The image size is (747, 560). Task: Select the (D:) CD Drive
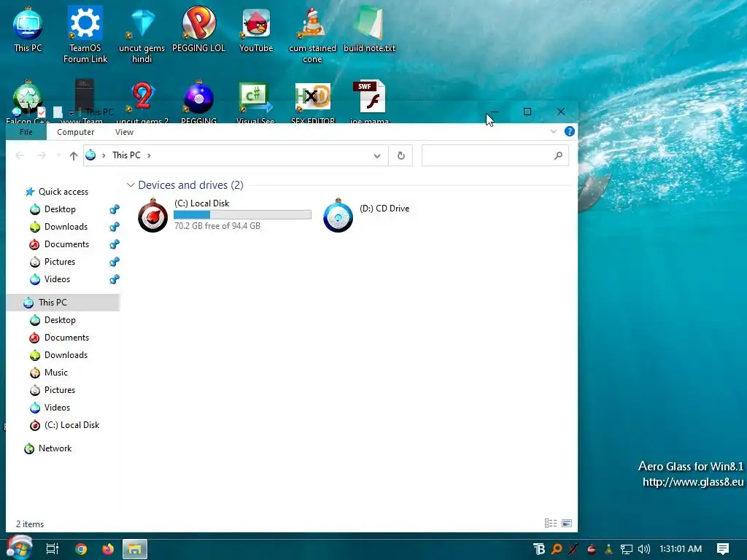tap(367, 215)
